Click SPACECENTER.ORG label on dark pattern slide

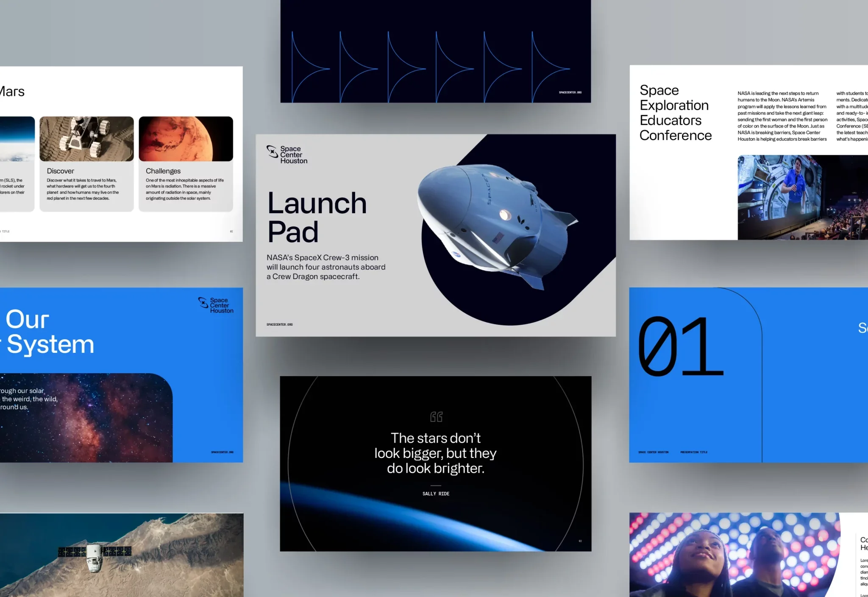tap(570, 92)
